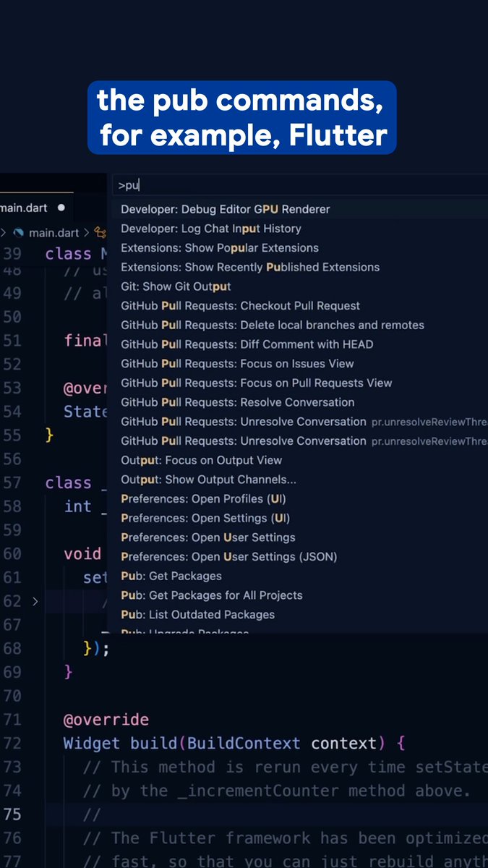Expand the folded code at line 62
This screenshot has height=868, width=488.
[x=35, y=601]
